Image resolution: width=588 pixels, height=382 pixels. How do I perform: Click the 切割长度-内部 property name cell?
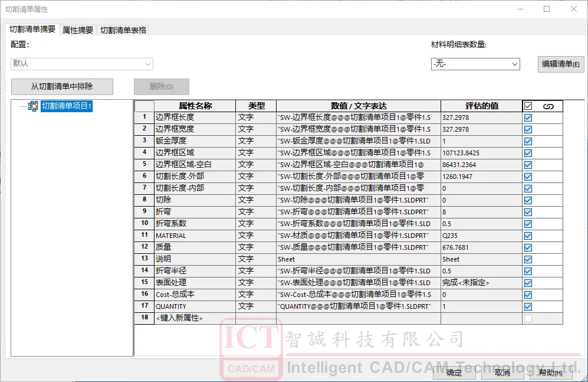pyautogui.click(x=195, y=188)
